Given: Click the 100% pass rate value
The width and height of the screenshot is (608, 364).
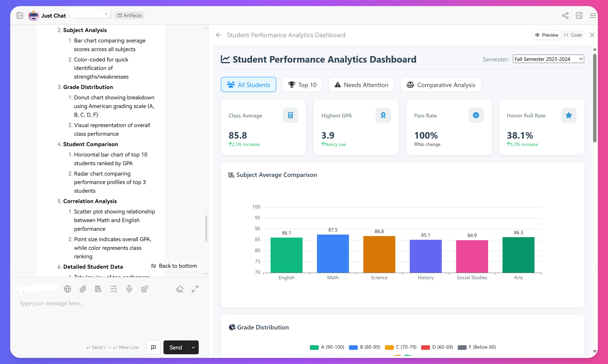Looking at the screenshot, I should (x=426, y=135).
